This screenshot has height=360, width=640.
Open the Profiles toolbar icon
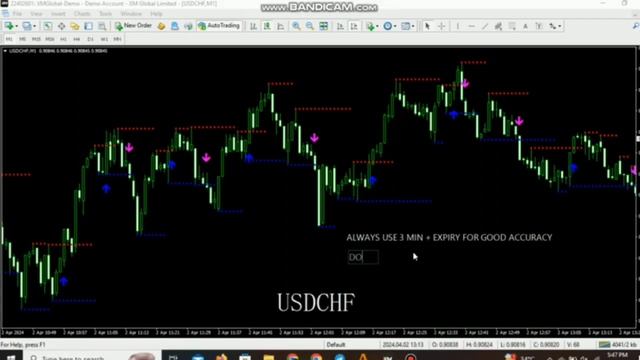coord(27,26)
